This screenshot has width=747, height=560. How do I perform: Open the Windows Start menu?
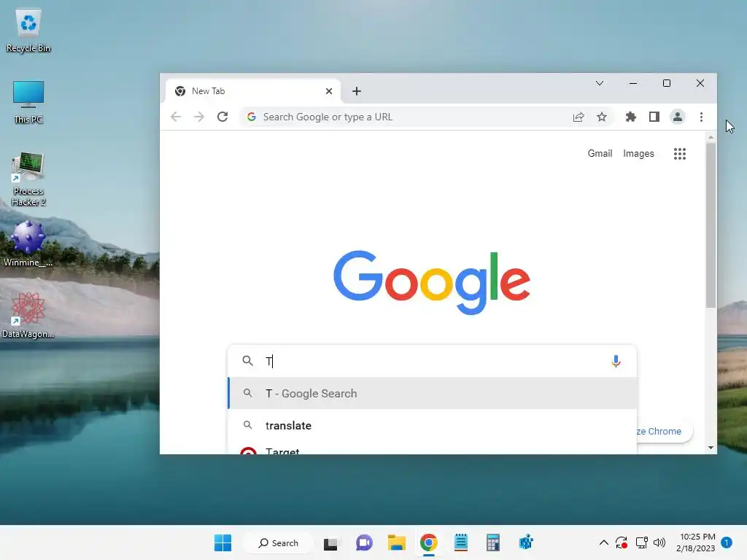click(222, 542)
